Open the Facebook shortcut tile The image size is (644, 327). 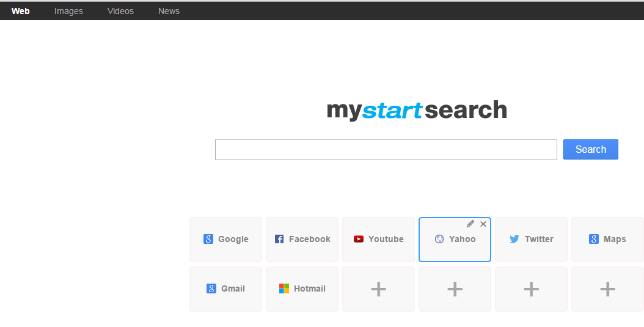coord(302,240)
